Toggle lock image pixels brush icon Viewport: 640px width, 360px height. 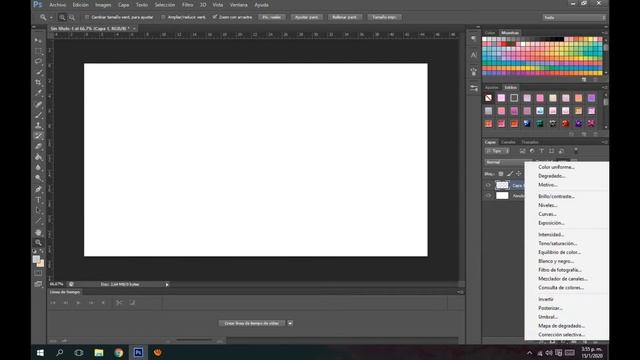pos(510,174)
